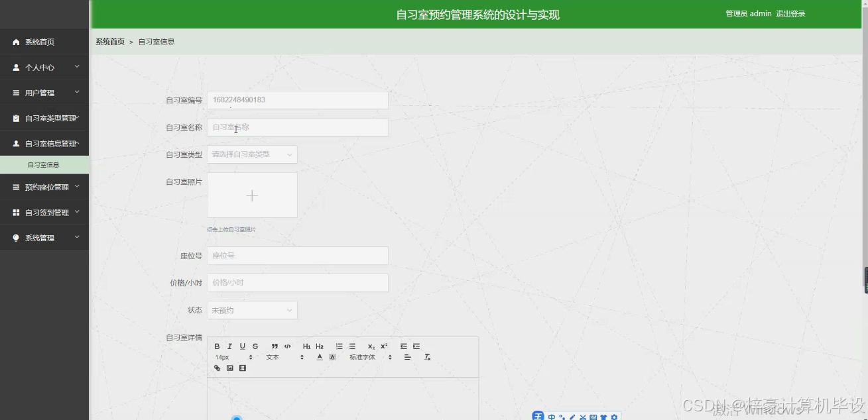This screenshot has width=868, height=420.
Task: Apply superscript formatting
Action: (x=383, y=346)
